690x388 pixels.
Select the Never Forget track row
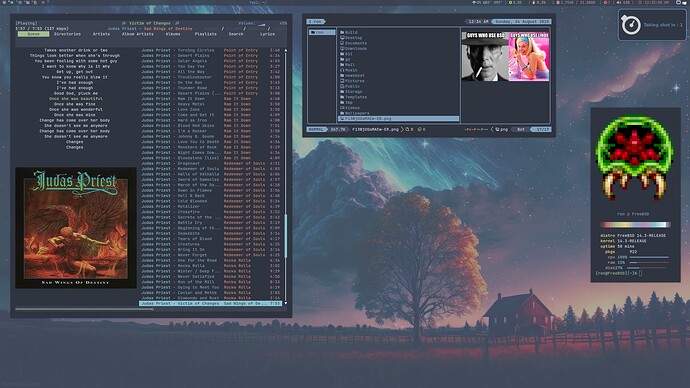[x=211, y=255]
